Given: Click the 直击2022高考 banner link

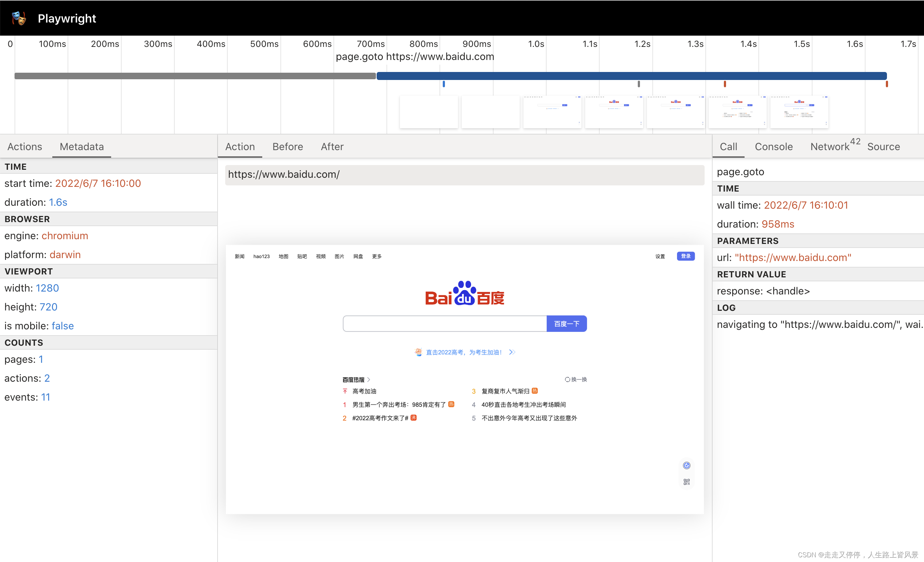Looking at the screenshot, I should pyautogui.click(x=463, y=352).
